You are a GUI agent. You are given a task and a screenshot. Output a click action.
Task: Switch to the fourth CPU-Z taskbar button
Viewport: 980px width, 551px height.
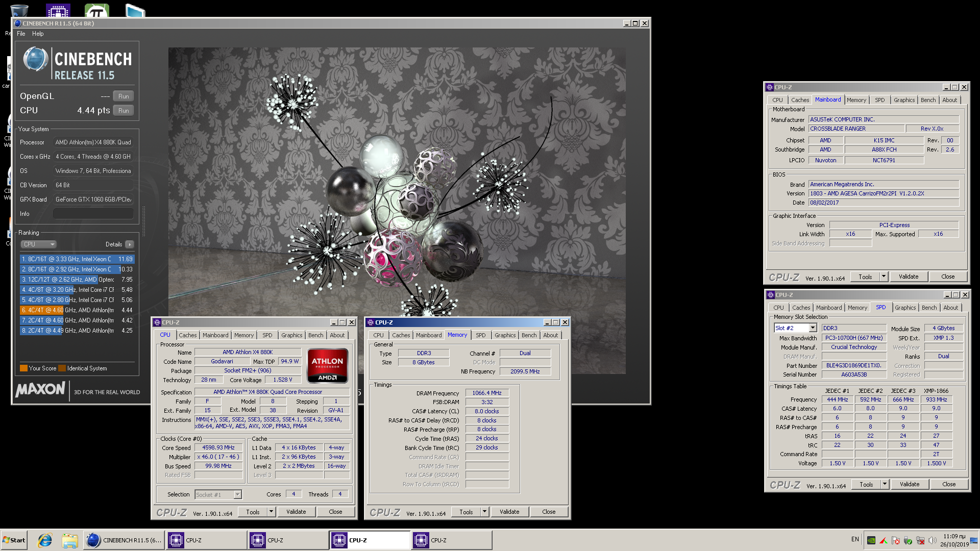coord(451,540)
